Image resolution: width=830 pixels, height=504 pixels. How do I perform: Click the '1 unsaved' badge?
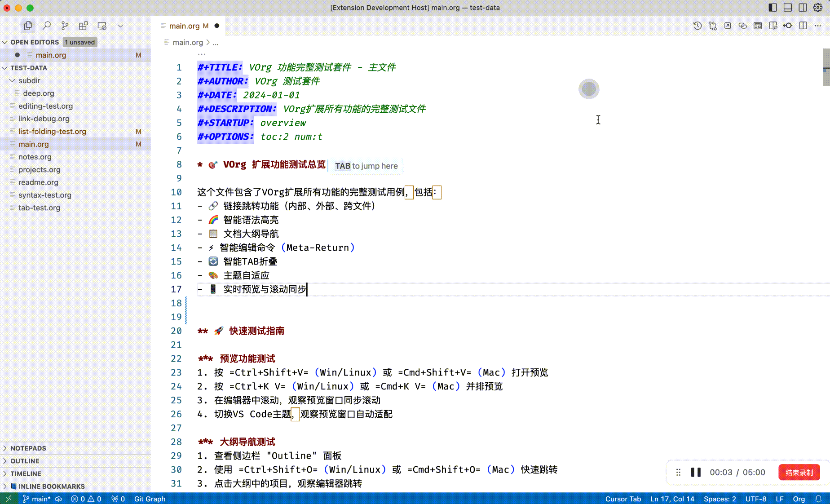click(80, 42)
